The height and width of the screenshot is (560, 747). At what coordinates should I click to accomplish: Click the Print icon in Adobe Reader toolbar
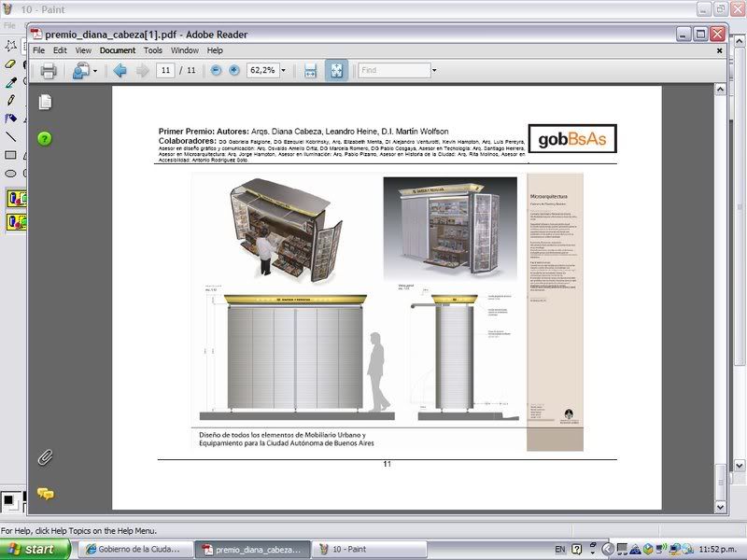click(x=49, y=71)
